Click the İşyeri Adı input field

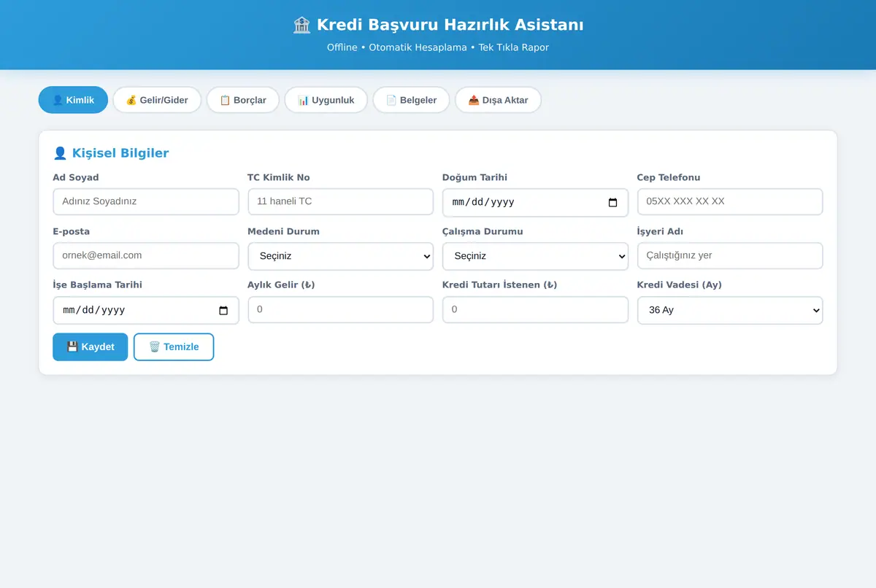(x=730, y=255)
